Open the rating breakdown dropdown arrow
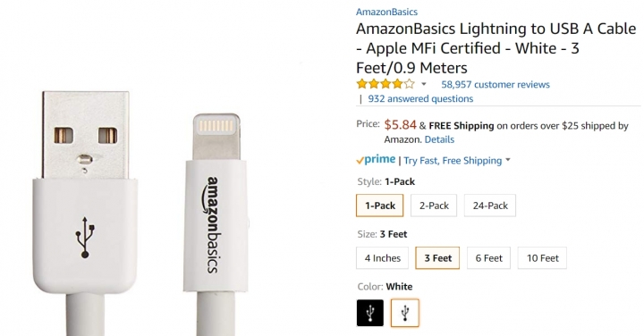 coord(424,85)
